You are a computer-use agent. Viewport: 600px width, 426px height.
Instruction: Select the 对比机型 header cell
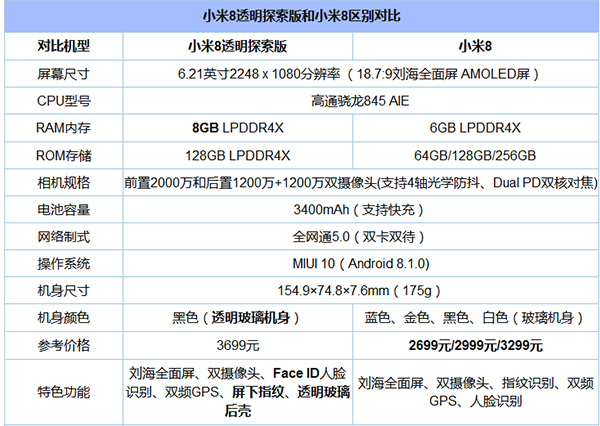point(64,46)
